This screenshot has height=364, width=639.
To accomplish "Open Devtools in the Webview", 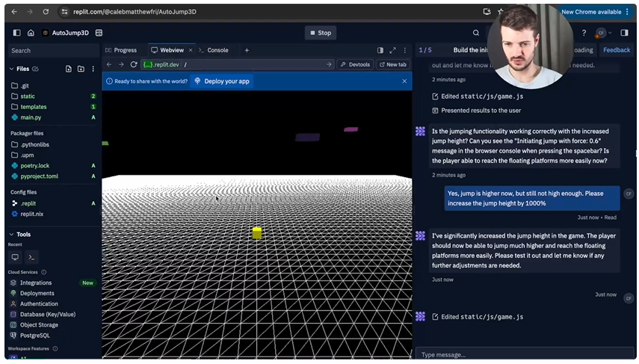I will pyautogui.click(x=355, y=64).
